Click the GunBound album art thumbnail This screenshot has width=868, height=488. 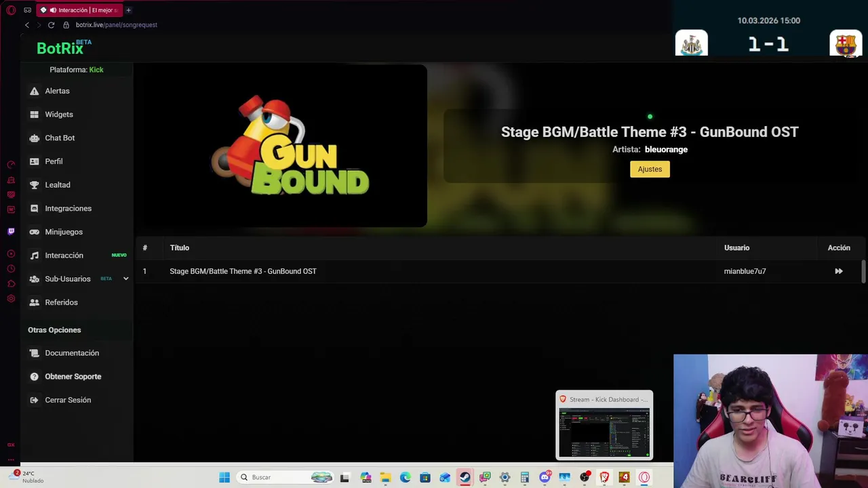[x=280, y=146]
